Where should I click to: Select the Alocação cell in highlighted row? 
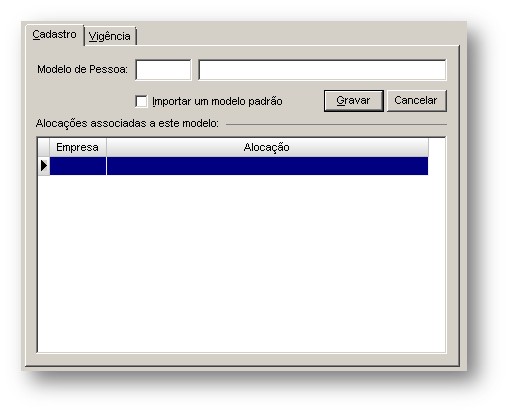pyautogui.click(x=267, y=166)
